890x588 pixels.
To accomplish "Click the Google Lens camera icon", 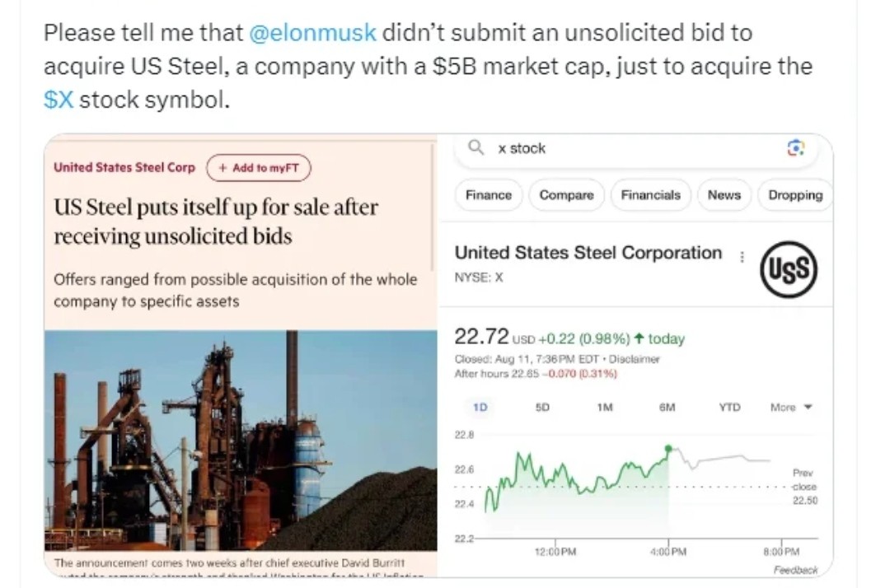I will 796,148.
